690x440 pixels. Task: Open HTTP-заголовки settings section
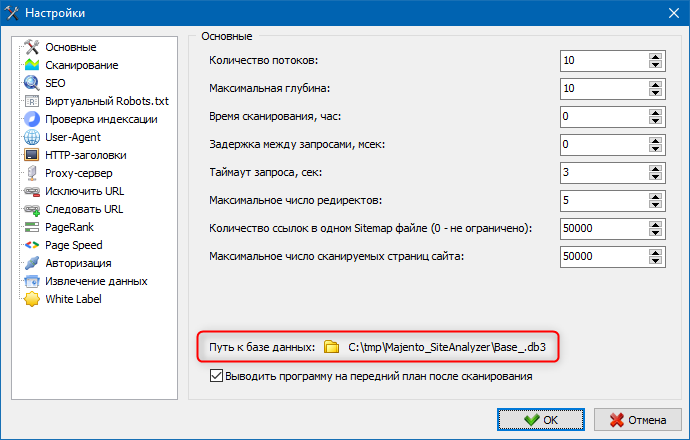click(86, 155)
